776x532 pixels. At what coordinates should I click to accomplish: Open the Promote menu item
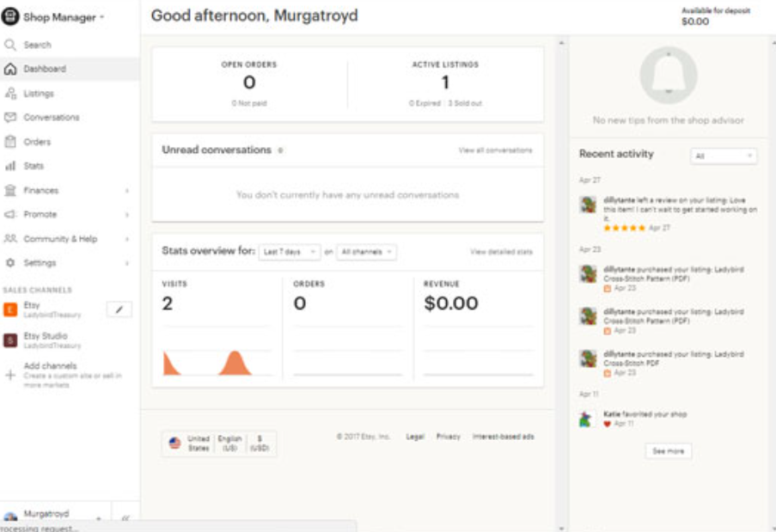click(x=40, y=215)
